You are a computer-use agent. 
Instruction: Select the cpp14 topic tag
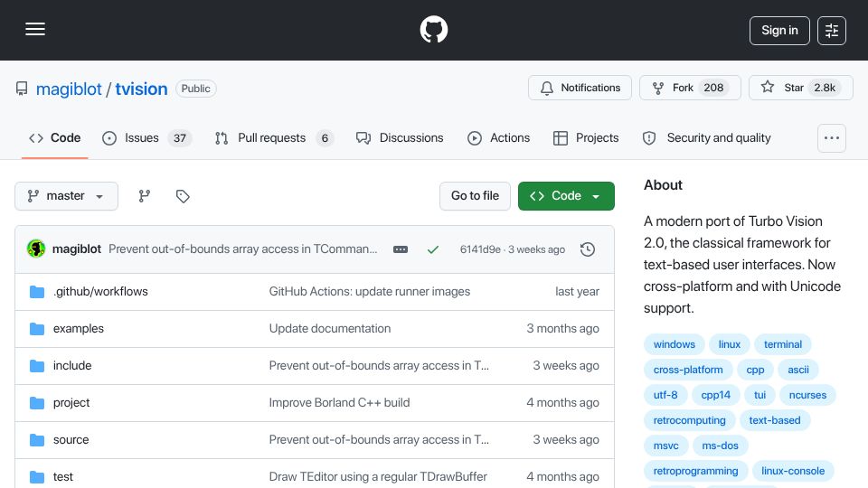[x=716, y=395]
